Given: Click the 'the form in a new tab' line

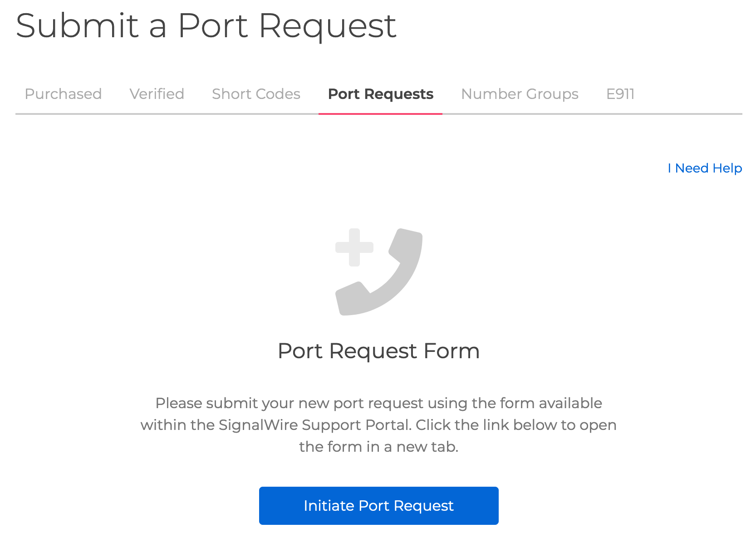Looking at the screenshot, I should coord(378,447).
